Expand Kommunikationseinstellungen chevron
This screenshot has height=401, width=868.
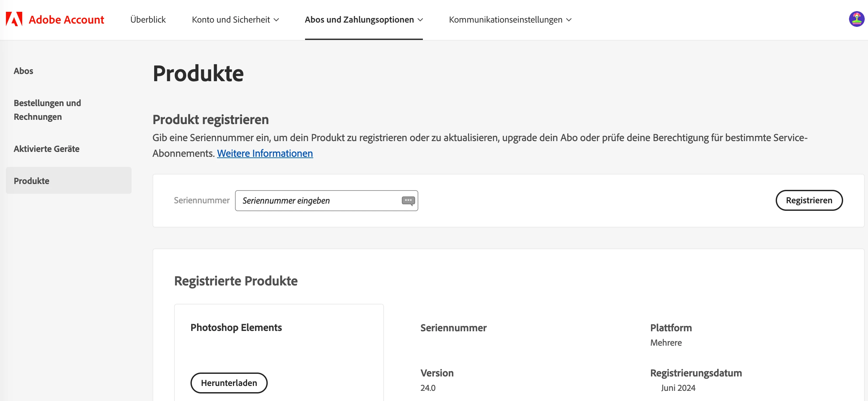(x=569, y=20)
